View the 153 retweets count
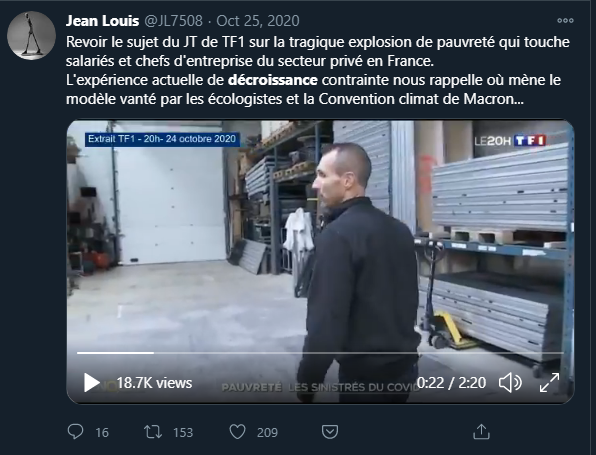The image size is (596, 455). pos(183,433)
